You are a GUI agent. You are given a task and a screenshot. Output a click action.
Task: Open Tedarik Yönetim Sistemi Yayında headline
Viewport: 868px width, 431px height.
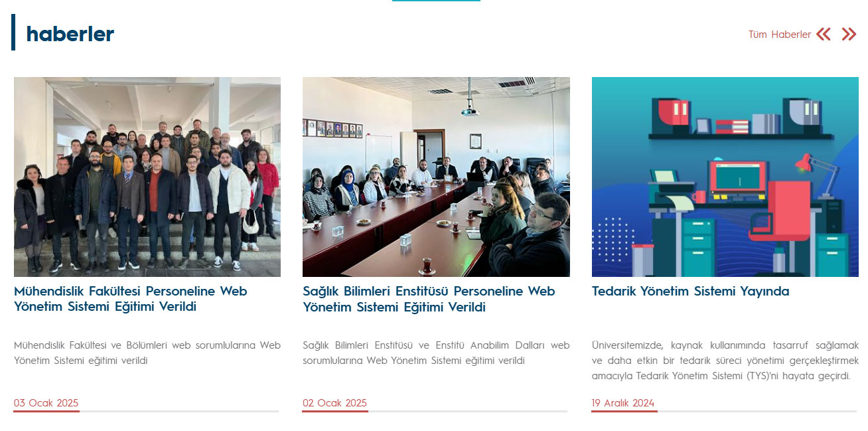[x=690, y=292]
